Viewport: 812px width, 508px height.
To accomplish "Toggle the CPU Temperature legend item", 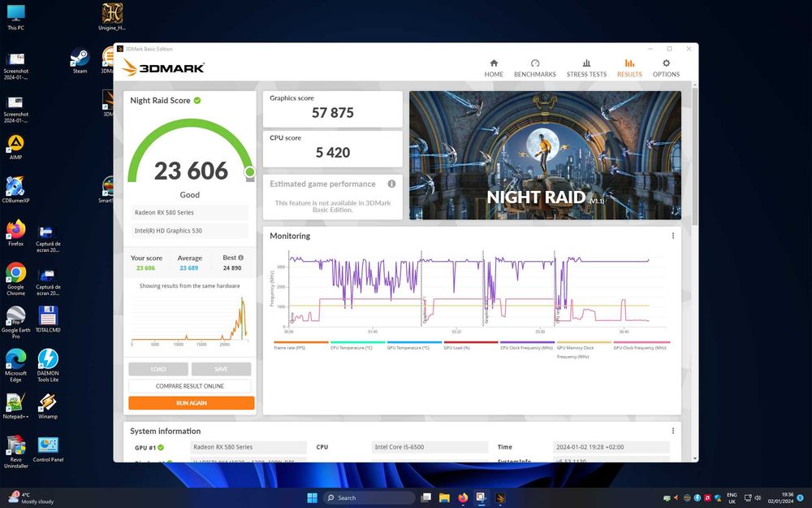I will [357, 345].
